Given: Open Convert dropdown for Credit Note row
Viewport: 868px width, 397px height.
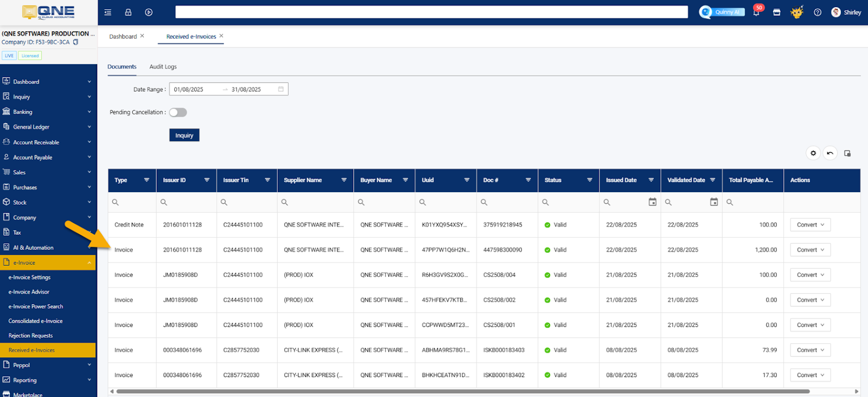Looking at the screenshot, I should point(810,225).
